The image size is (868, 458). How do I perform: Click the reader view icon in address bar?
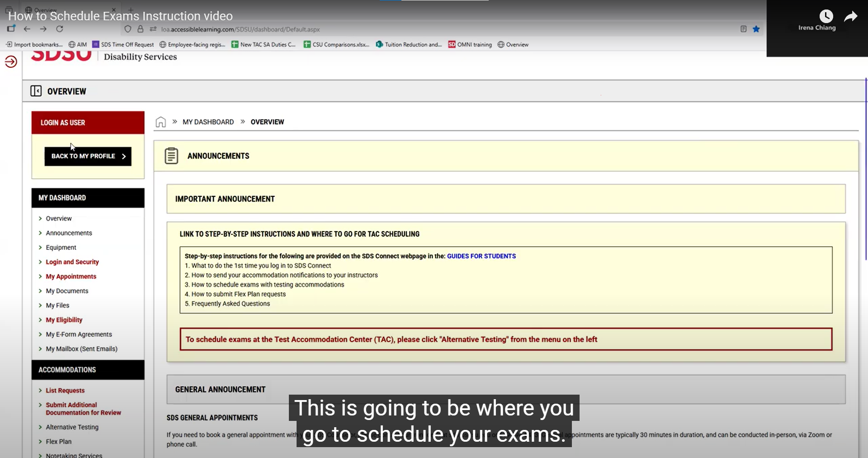coord(743,29)
